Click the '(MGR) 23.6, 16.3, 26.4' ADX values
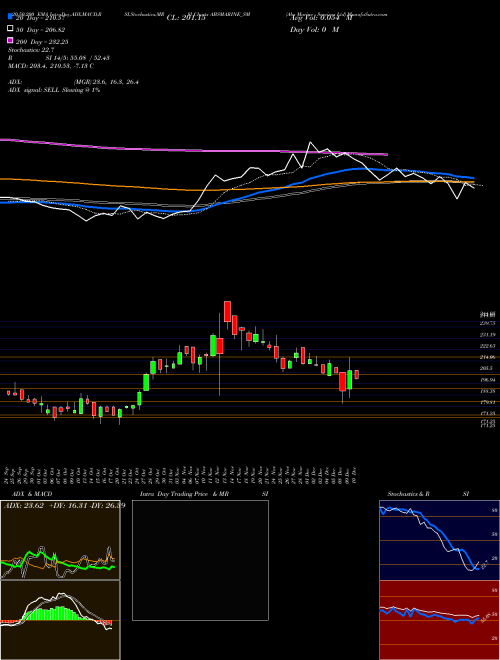Screen dimensions: 500x660 (x=106, y=82)
